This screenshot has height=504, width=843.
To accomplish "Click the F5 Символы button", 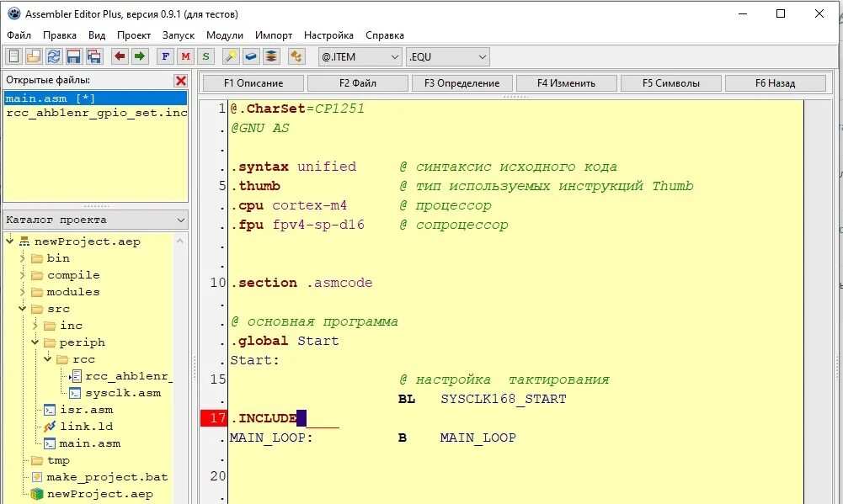I will tap(671, 83).
